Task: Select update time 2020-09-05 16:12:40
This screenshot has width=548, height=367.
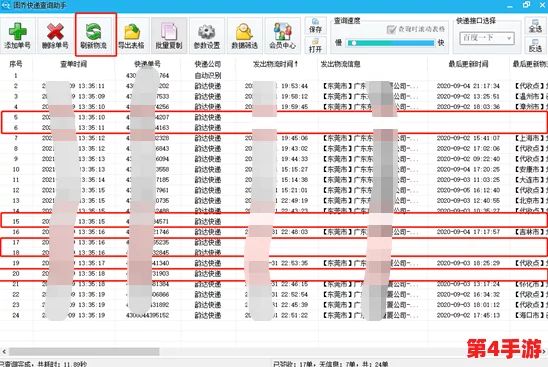Action: [468, 190]
